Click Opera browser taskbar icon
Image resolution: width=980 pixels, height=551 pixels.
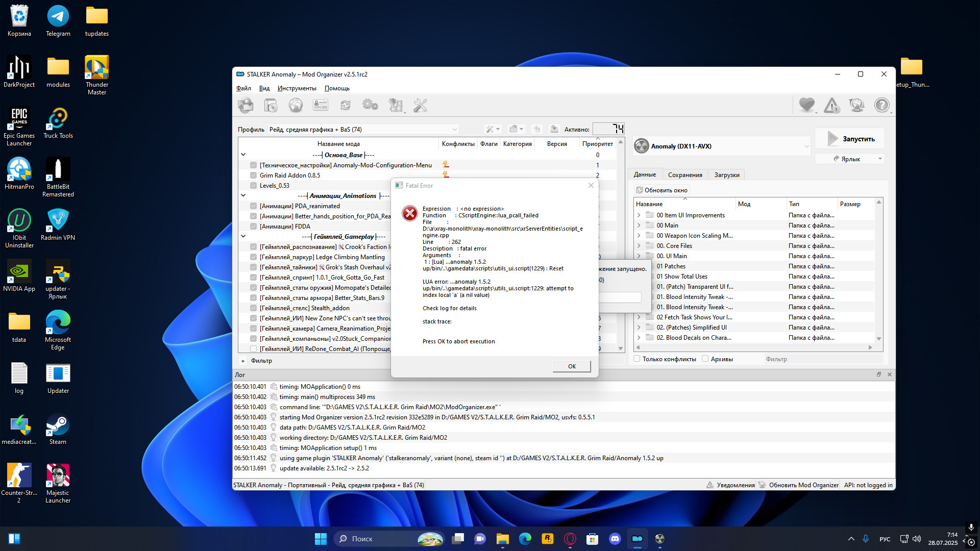point(570,539)
